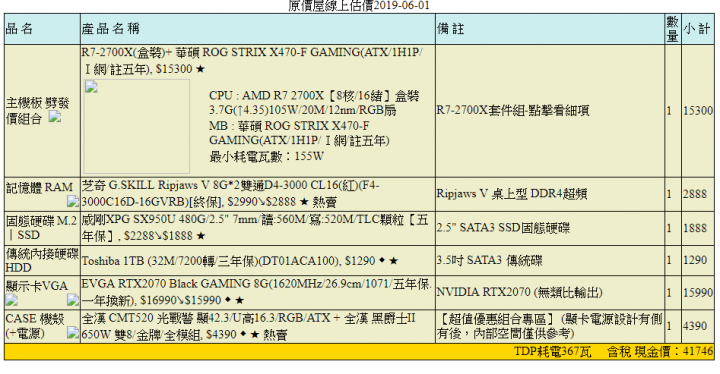Click the 威剛XPG SX950U 480G product name
The height and width of the screenshot is (374, 720).
click(x=255, y=228)
